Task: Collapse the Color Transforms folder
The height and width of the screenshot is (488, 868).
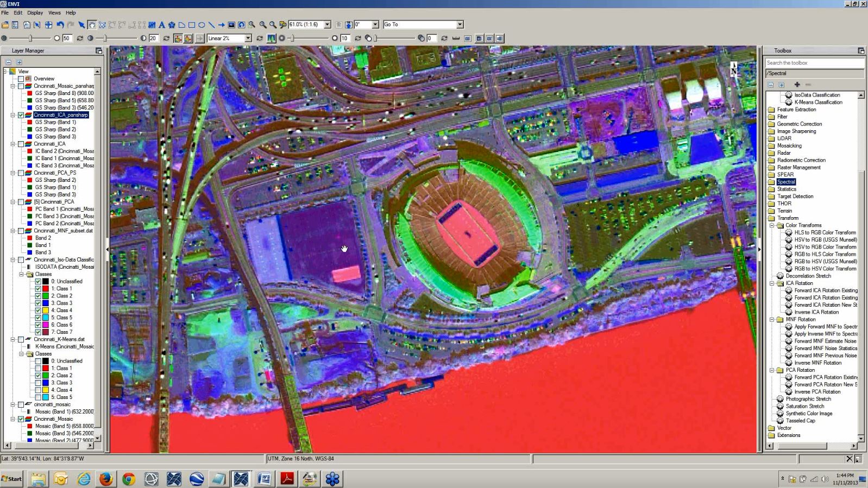Action: pos(772,225)
